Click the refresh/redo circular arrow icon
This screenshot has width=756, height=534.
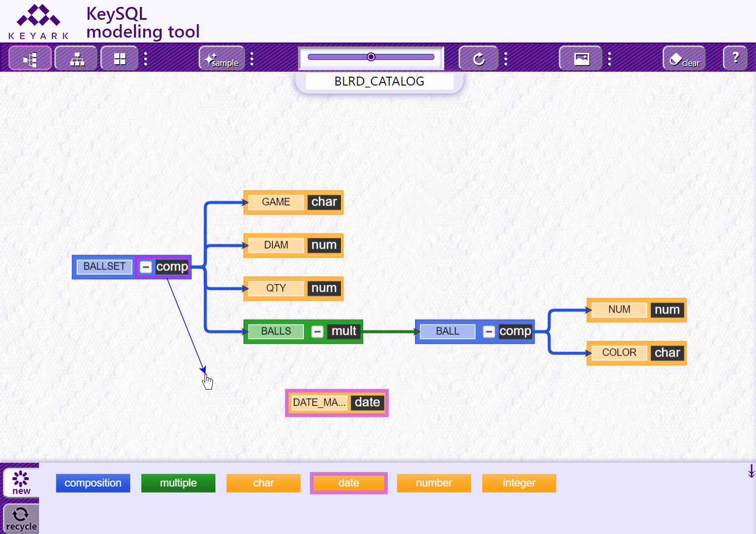(478, 59)
